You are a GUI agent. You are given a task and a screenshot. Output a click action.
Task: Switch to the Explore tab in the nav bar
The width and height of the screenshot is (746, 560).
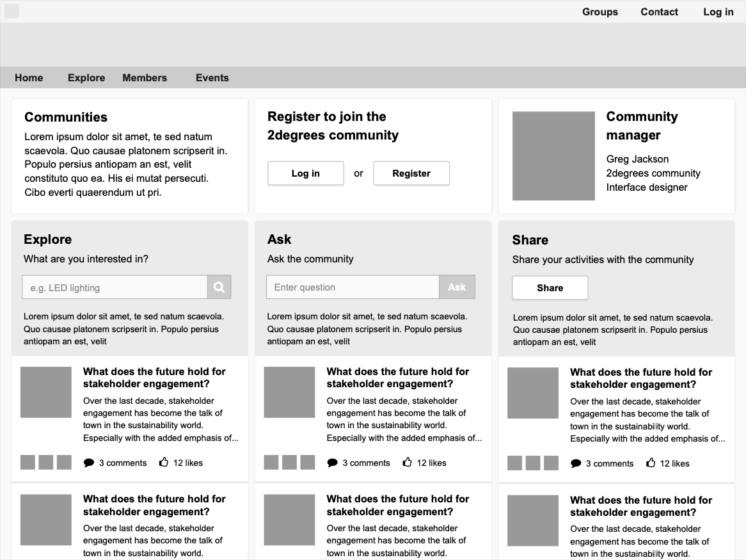tap(86, 77)
